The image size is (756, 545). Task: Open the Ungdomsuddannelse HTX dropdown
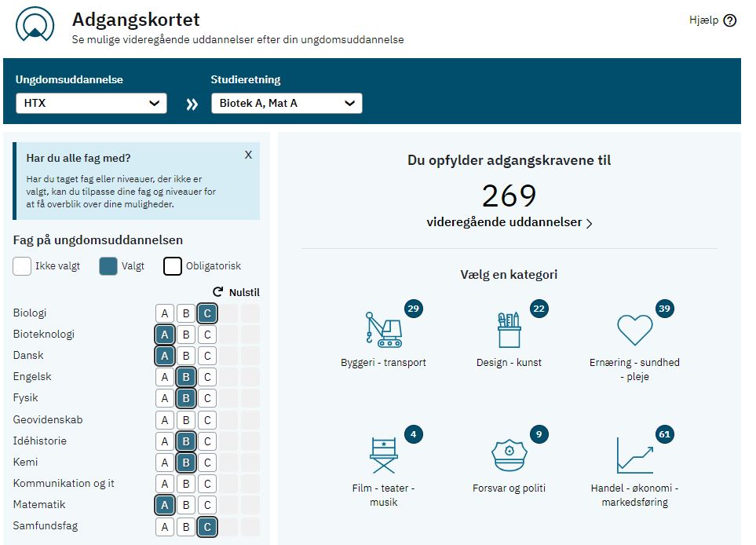(x=91, y=103)
